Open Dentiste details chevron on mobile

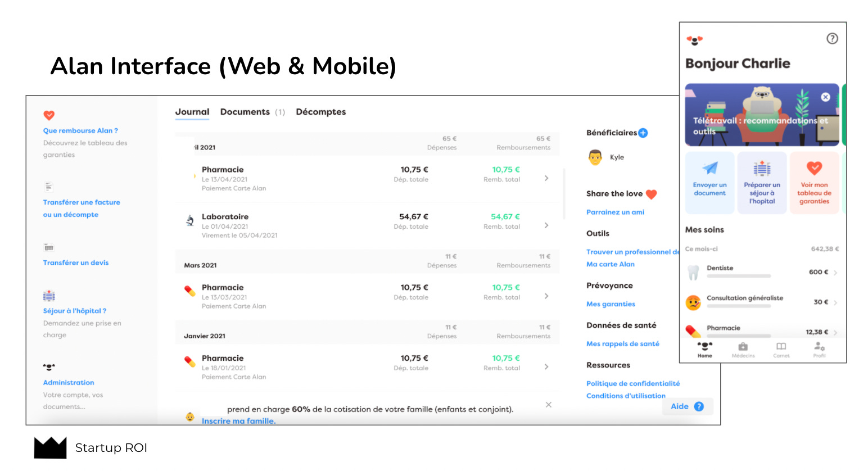pyautogui.click(x=835, y=273)
